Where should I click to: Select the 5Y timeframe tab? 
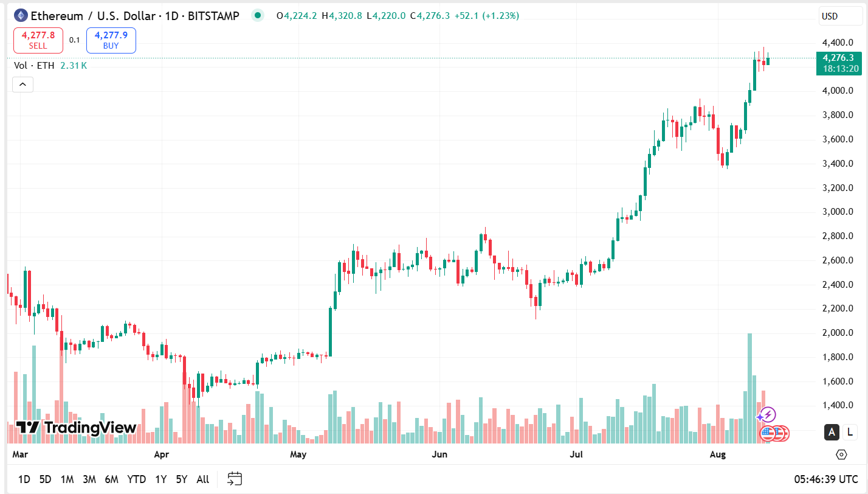tap(181, 479)
